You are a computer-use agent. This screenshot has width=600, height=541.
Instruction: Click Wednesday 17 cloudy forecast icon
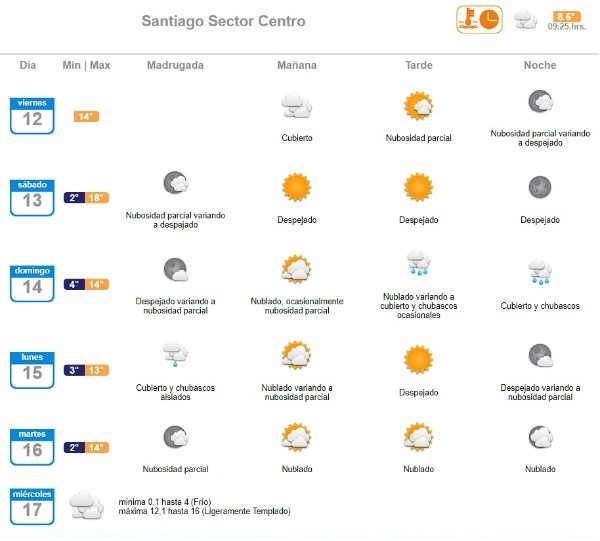pos(86,506)
